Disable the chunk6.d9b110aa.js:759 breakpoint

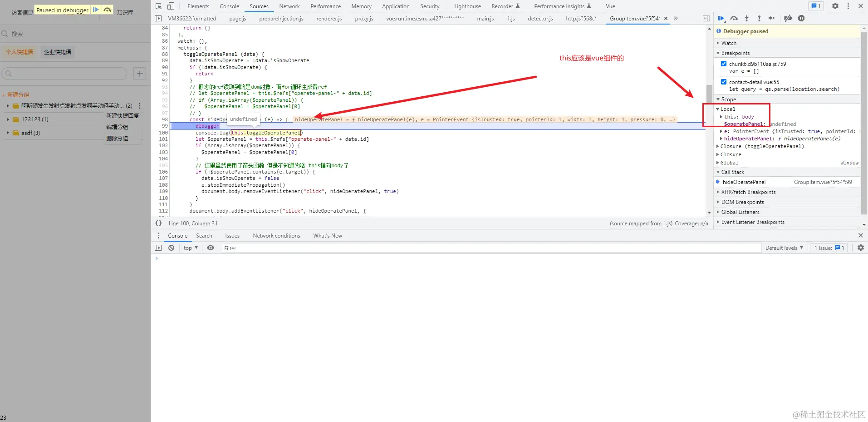[724, 64]
